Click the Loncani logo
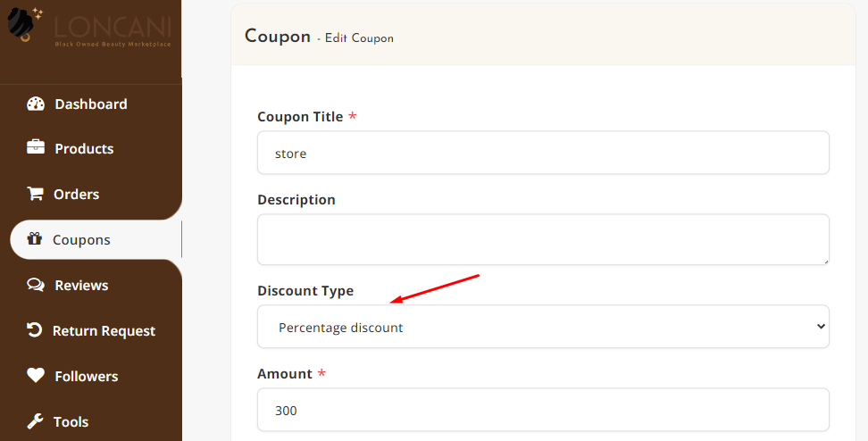Viewport: 868px width, 441px height. [x=89, y=27]
